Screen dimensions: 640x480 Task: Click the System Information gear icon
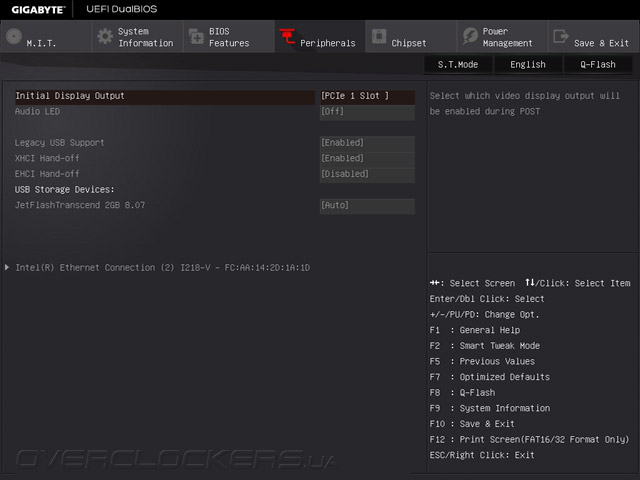(105, 36)
